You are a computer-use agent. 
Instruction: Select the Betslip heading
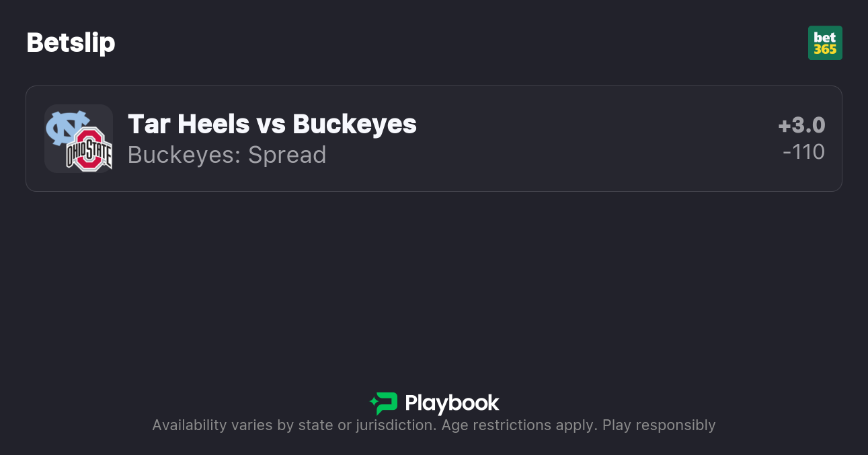71,42
